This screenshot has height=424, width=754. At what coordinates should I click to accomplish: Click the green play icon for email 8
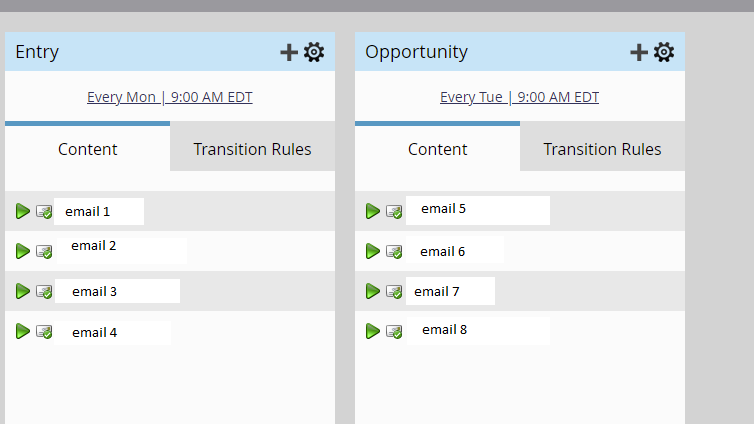[x=373, y=331]
